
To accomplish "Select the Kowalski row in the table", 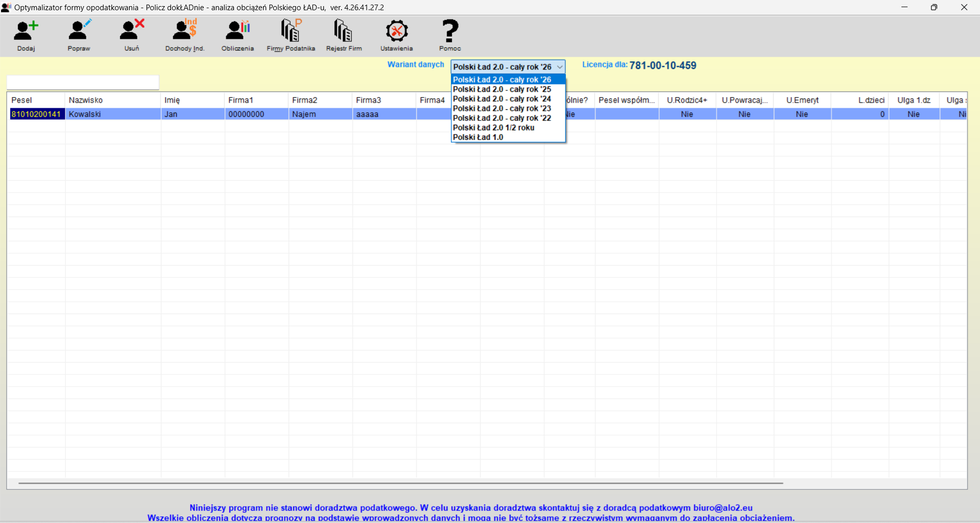I will pyautogui.click(x=112, y=114).
